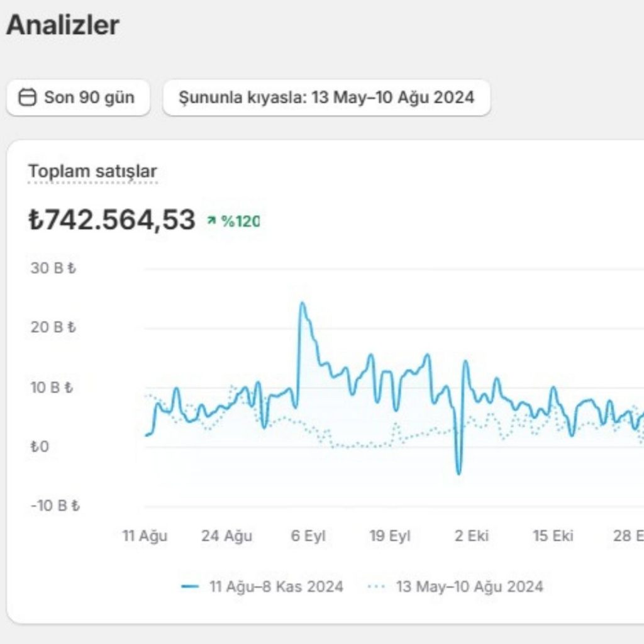Select the 2 Eki x-axis date label

pyautogui.click(x=472, y=536)
